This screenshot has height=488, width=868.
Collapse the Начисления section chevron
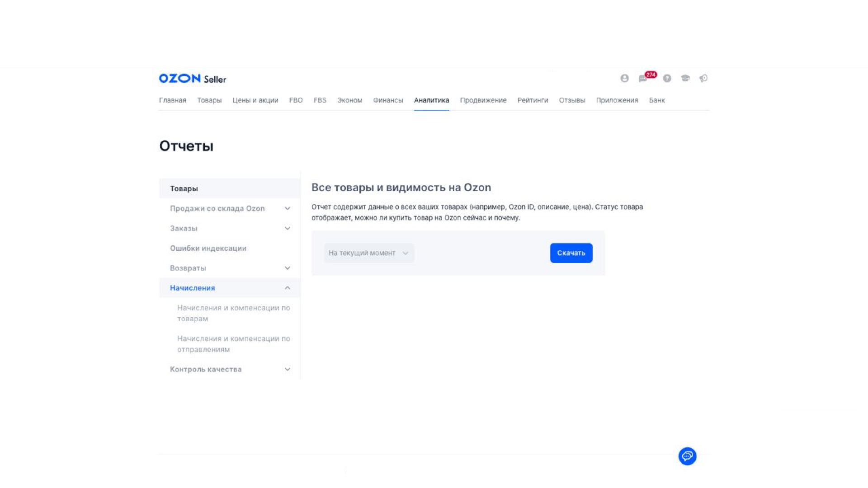(x=288, y=288)
